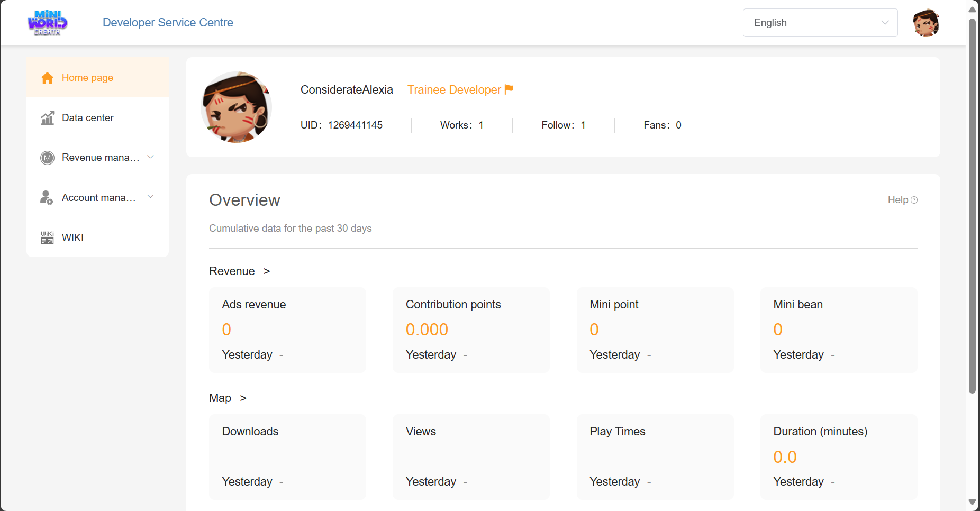Screen dimensions: 980x511
Task: Click the orange flag icon
Action: click(509, 89)
